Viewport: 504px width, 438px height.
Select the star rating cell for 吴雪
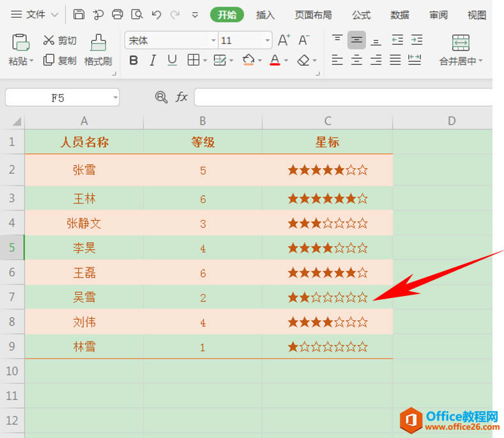pyautogui.click(x=328, y=297)
